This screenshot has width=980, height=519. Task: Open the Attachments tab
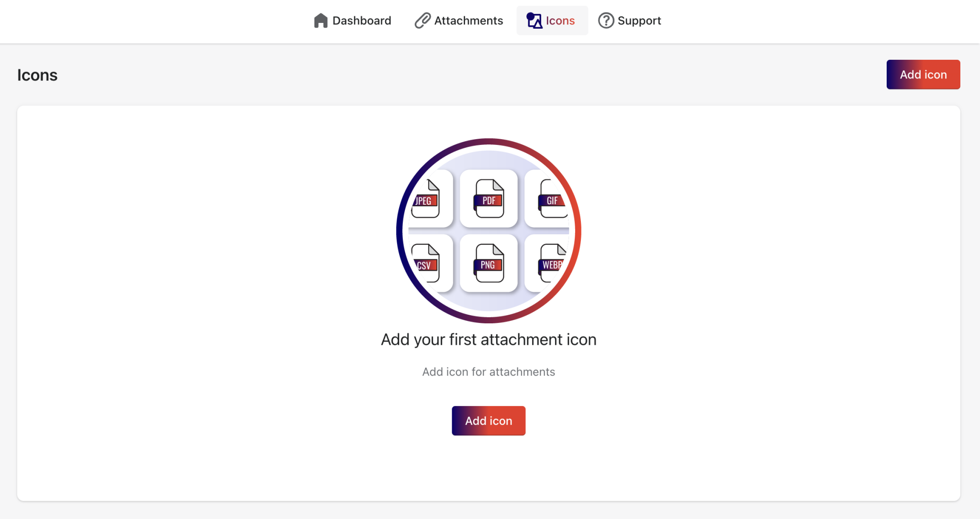click(x=468, y=20)
